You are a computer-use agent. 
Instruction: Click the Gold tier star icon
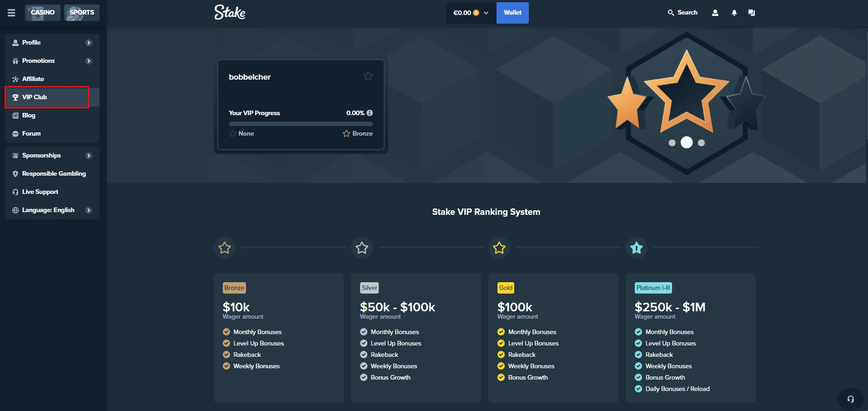(x=499, y=248)
